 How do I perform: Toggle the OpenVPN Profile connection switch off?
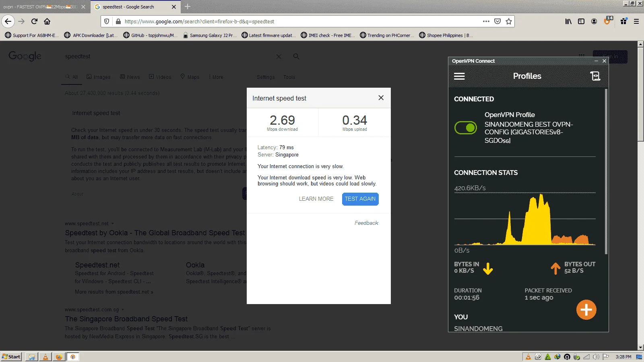(x=465, y=128)
